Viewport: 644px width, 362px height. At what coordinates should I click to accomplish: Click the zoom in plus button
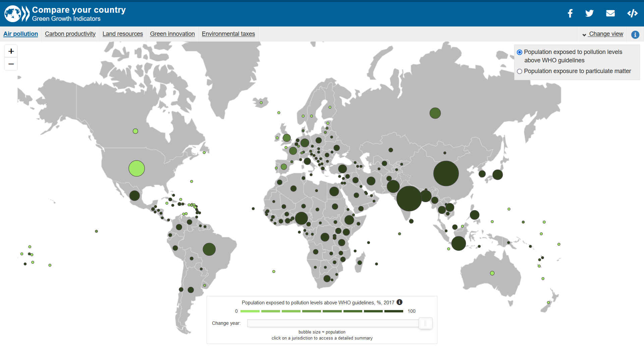point(11,51)
